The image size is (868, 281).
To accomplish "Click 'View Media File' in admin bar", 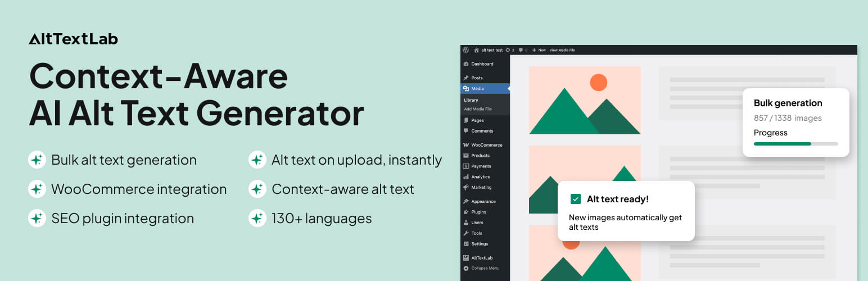I will [562, 50].
